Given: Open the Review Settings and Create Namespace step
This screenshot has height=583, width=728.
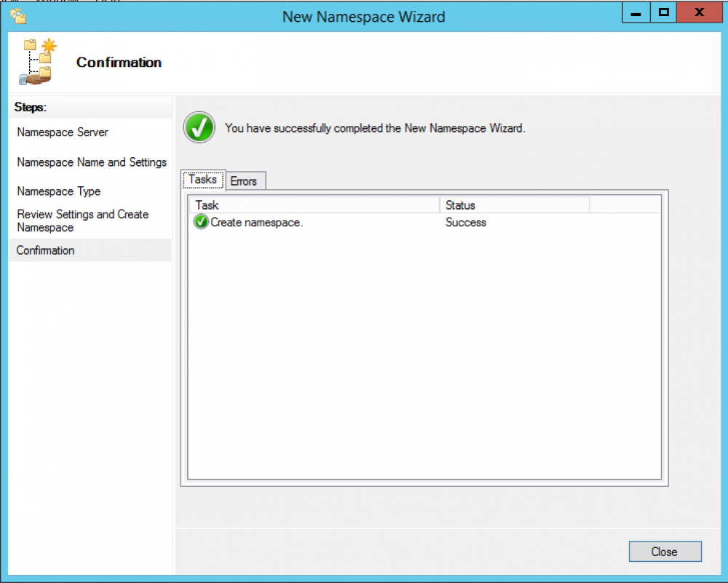Looking at the screenshot, I should [x=82, y=221].
